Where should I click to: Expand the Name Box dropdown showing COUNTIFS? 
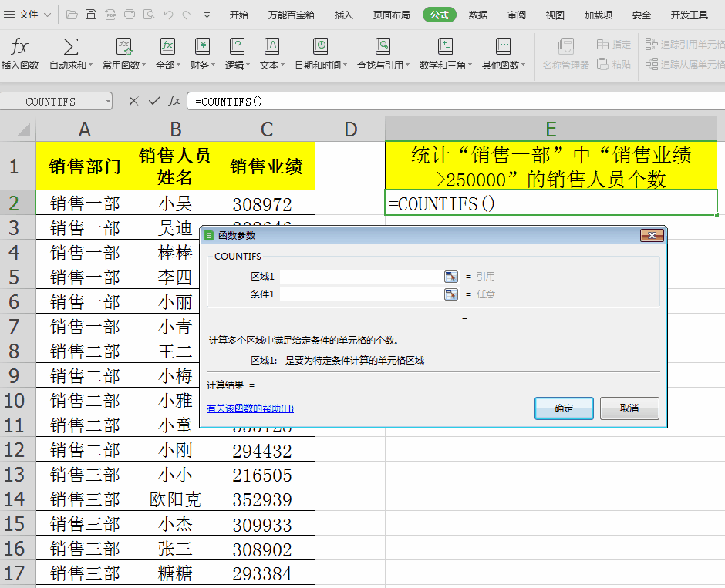tap(108, 101)
